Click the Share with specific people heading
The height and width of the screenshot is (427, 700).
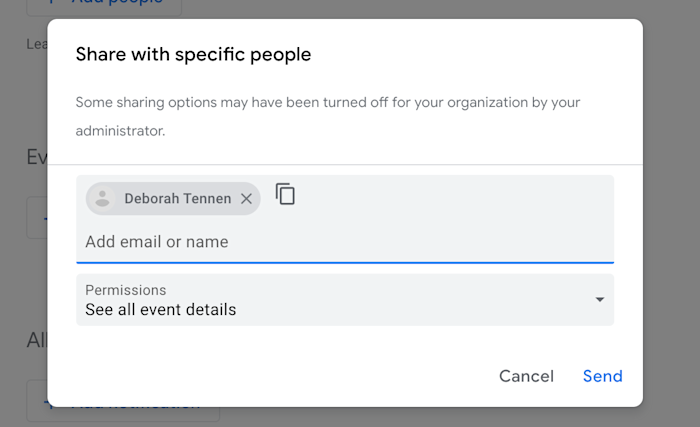[x=193, y=54]
